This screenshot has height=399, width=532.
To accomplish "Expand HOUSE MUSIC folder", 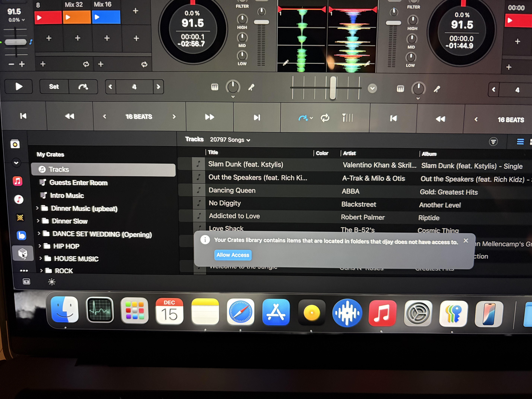I will coord(41,258).
